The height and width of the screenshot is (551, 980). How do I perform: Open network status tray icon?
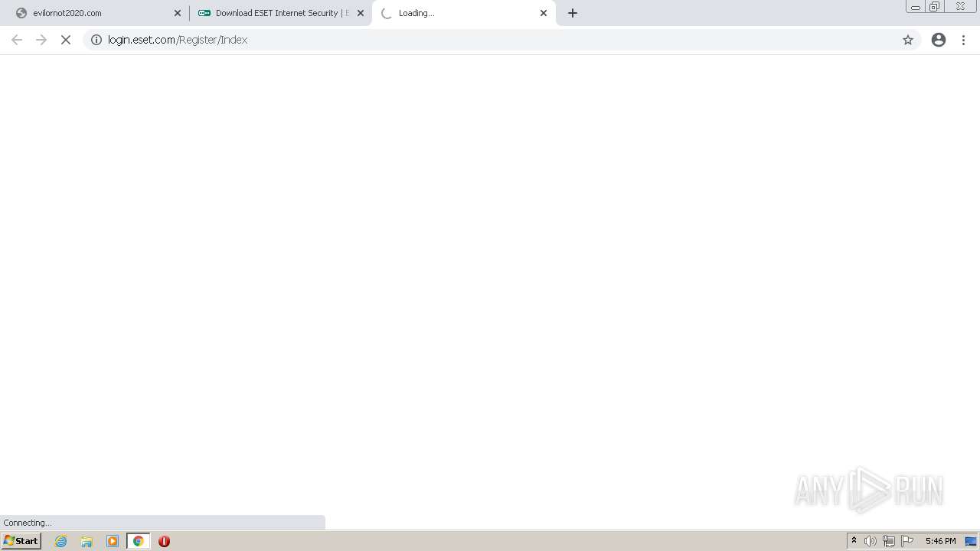tap(889, 541)
